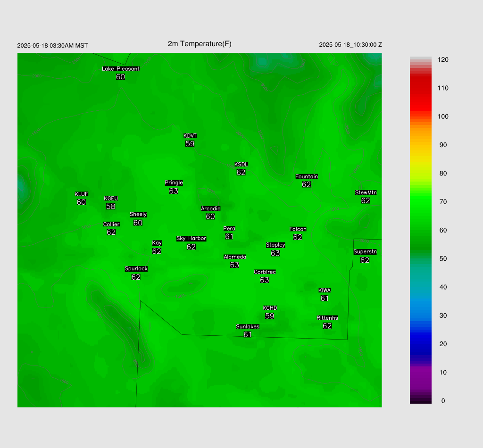Click temperature value 61 under Sunlakes

point(247,334)
